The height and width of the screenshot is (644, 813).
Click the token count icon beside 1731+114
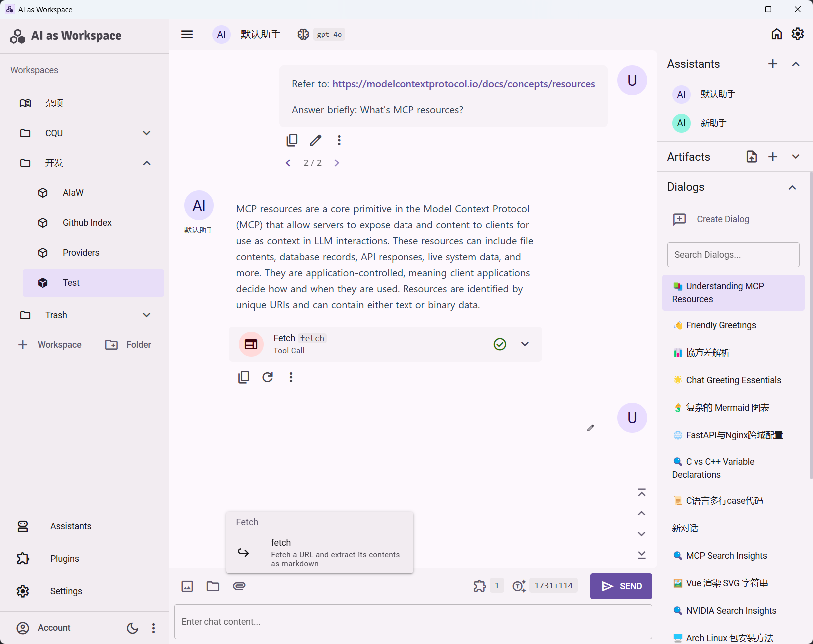[519, 586]
